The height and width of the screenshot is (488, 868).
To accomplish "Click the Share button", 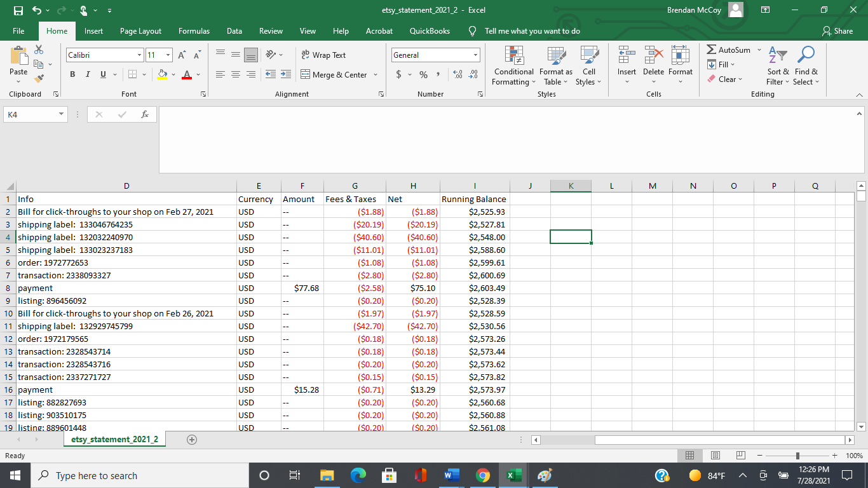I will (x=837, y=31).
